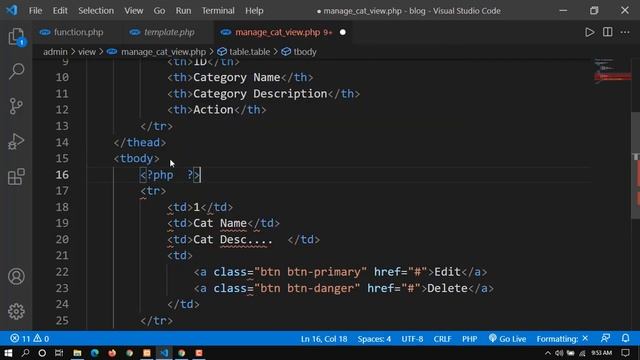Click the VS Code taskbar icon
This screenshot has height=360, width=640.
(x=164, y=353)
